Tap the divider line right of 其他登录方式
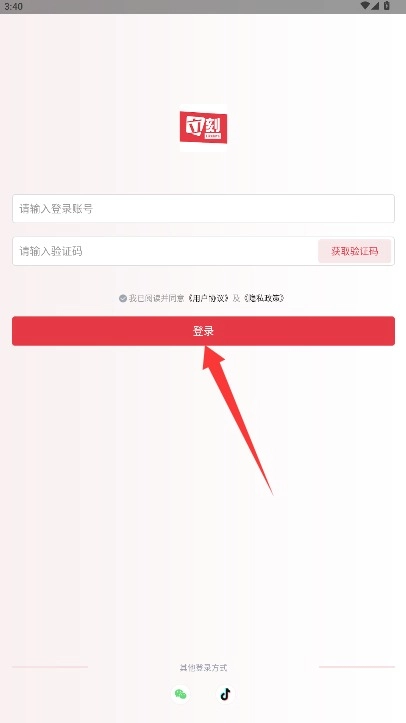Screen dimensions: 406x723 coord(357,667)
